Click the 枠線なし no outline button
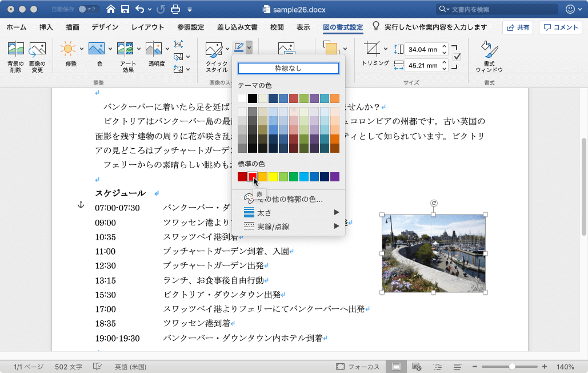 pos(289,68)
